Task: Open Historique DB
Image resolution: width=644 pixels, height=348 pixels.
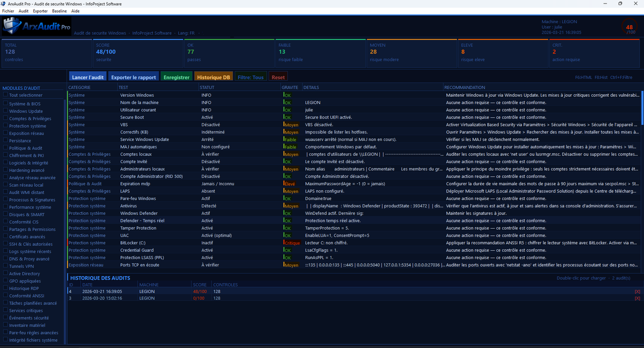Action: click(213, 77)
